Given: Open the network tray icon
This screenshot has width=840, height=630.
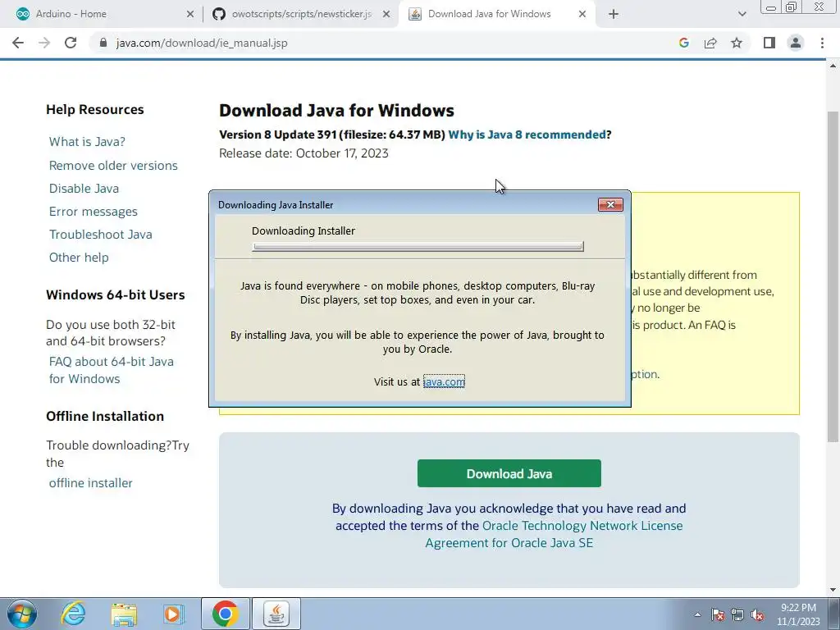Looking at the screenshot, I should [737, 614].
